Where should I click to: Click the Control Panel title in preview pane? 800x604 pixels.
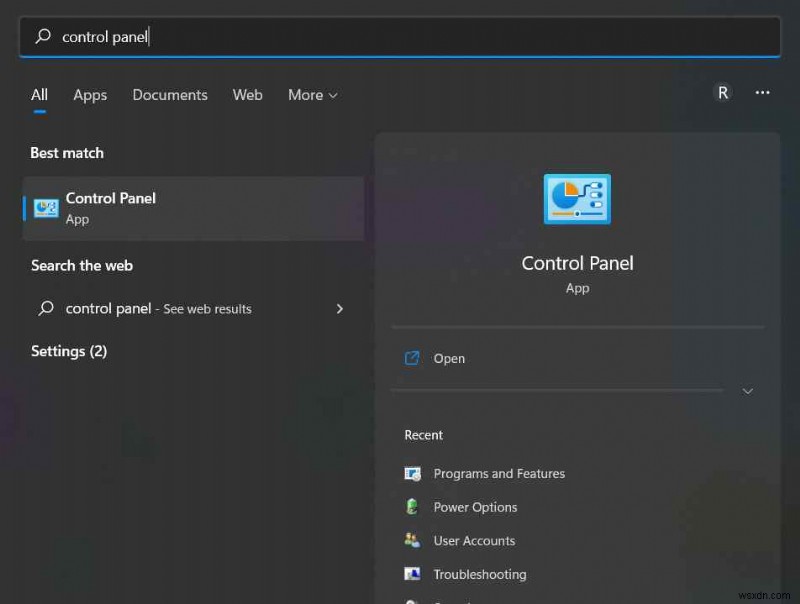click(x=577, y=263)
